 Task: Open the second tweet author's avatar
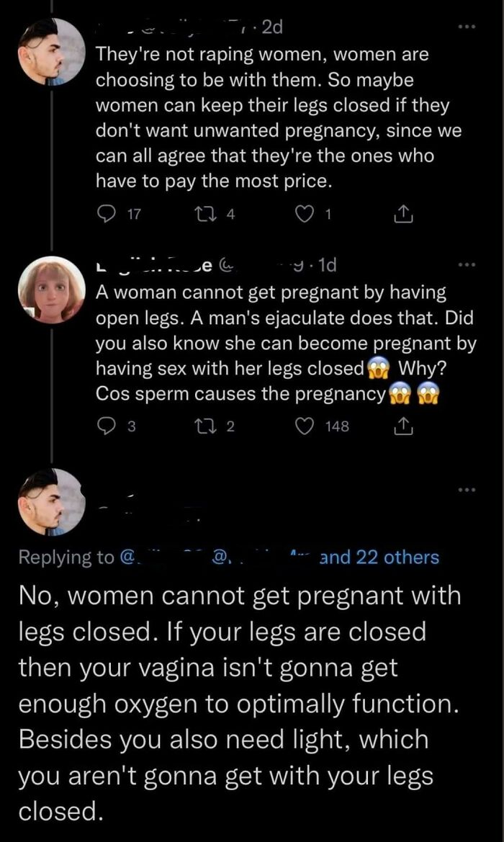tap(50, 290)
